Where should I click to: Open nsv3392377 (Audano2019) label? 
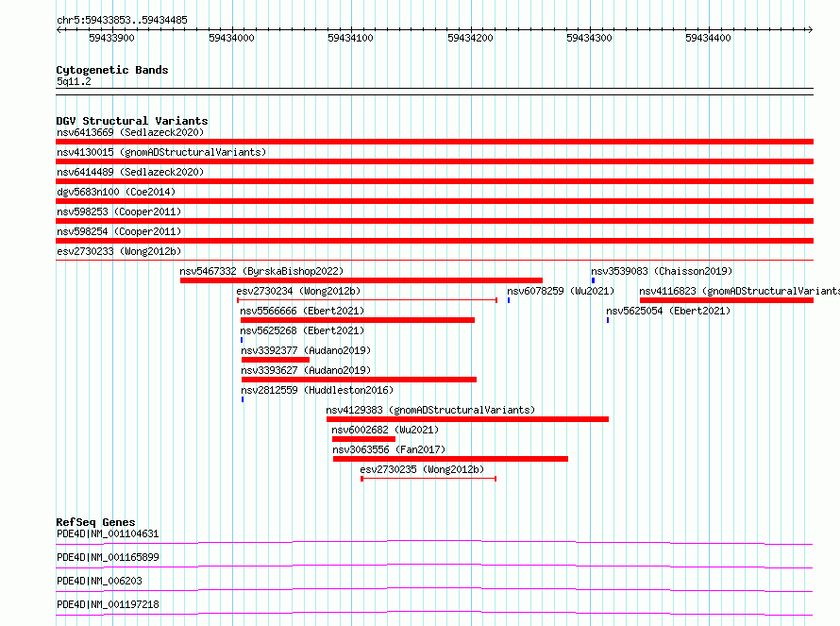[306, 350]
